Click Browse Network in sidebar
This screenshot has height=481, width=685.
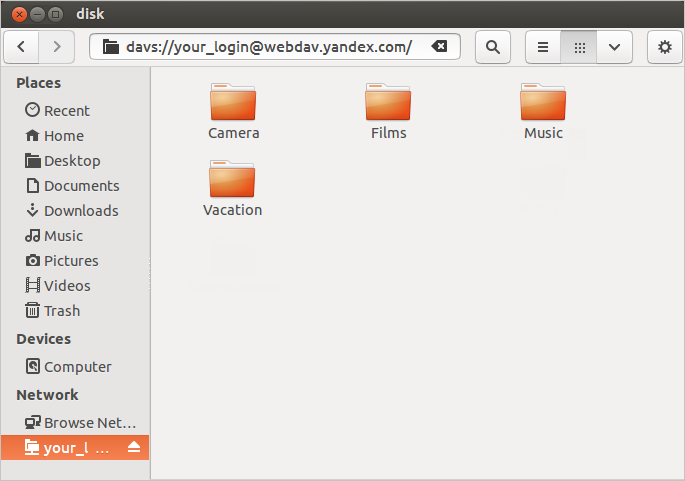pos(75,422)
